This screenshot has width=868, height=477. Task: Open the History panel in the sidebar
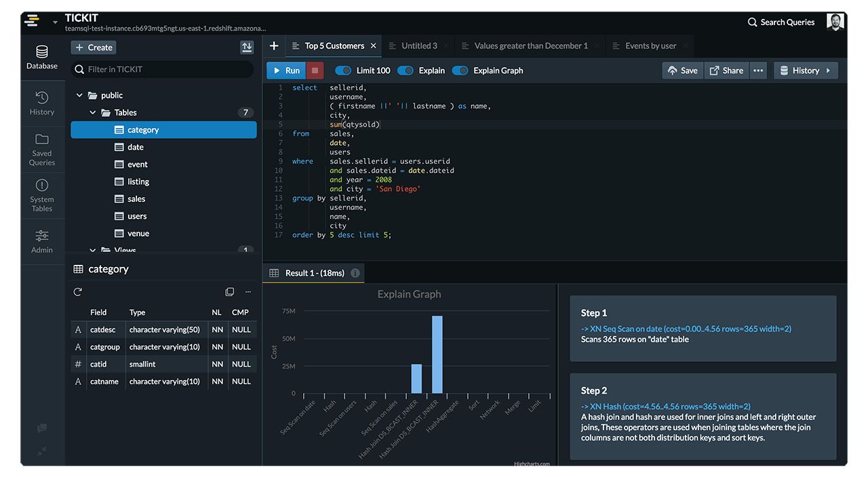point(41,103)
